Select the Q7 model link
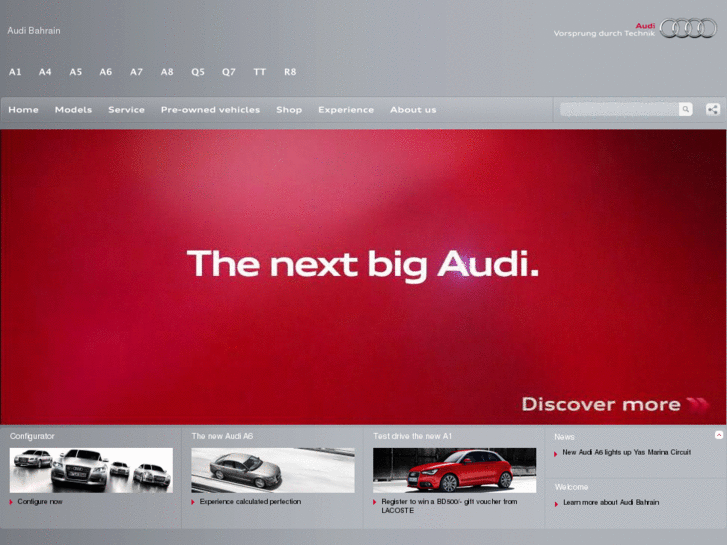 pyautogui.click(x=229, y=72)
